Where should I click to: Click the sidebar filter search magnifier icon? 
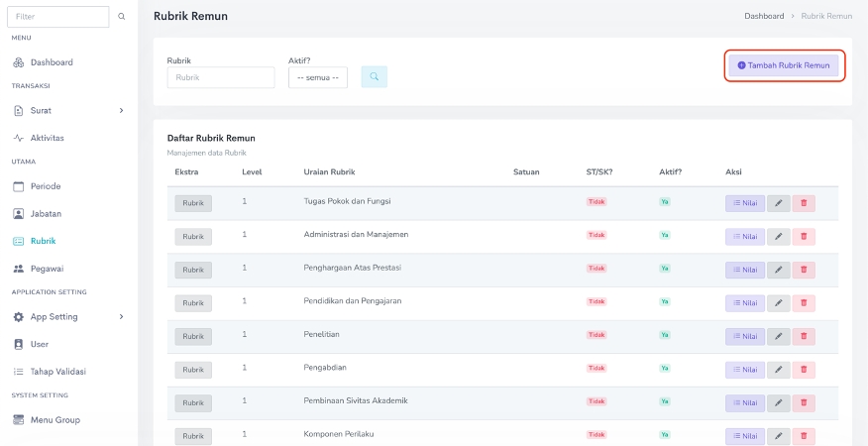coord(122,17)
